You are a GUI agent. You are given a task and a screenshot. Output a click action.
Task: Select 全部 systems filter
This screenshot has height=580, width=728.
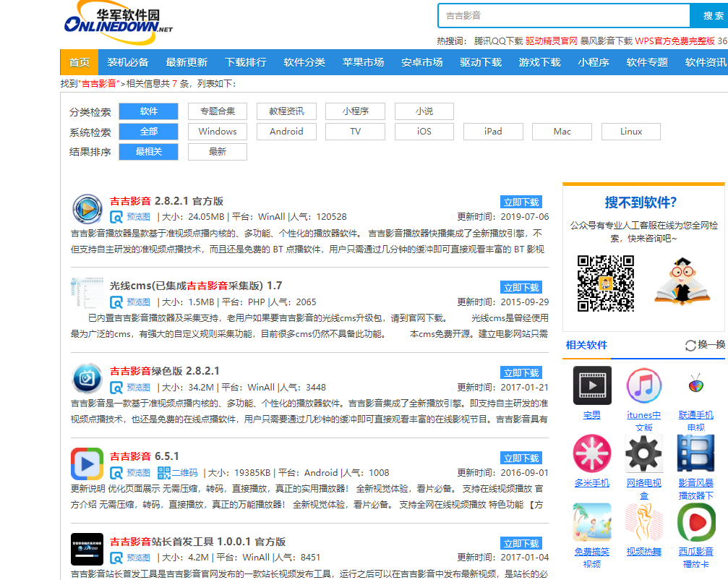(x=149, y=132)
